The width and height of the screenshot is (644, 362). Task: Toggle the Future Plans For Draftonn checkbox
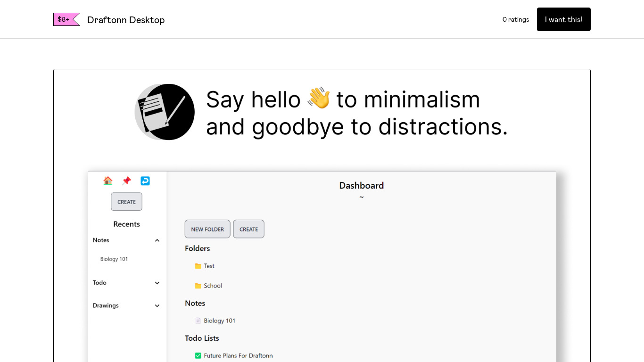(198, 356)
